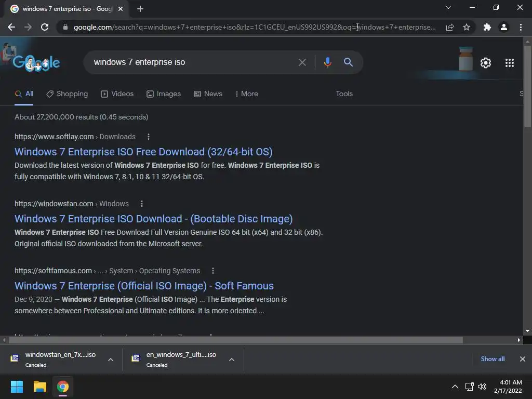Open options for the windowstan.com result

click(142, 204)
